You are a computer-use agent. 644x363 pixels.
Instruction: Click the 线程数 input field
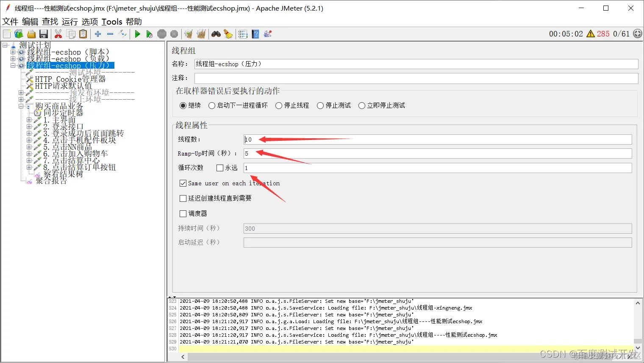pos(438,140)
